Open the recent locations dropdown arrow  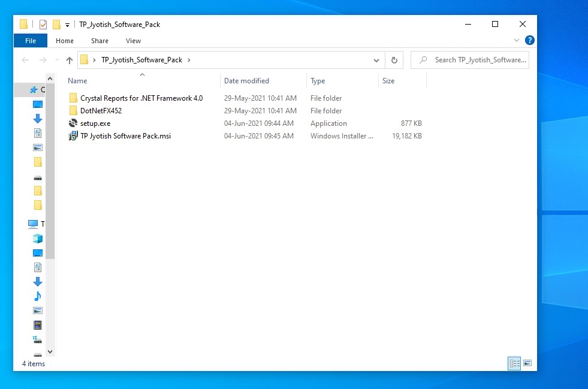point(57,60)
